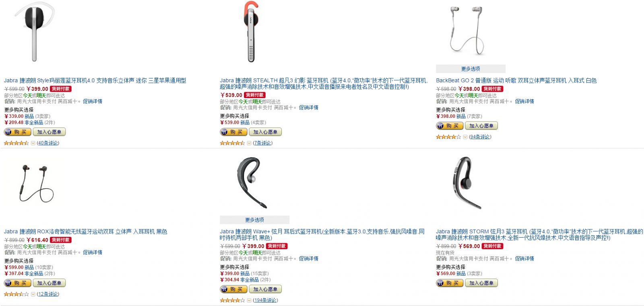Open the rating dropdown beside 194 reviews
644x306 pixels.
[249, 300]
